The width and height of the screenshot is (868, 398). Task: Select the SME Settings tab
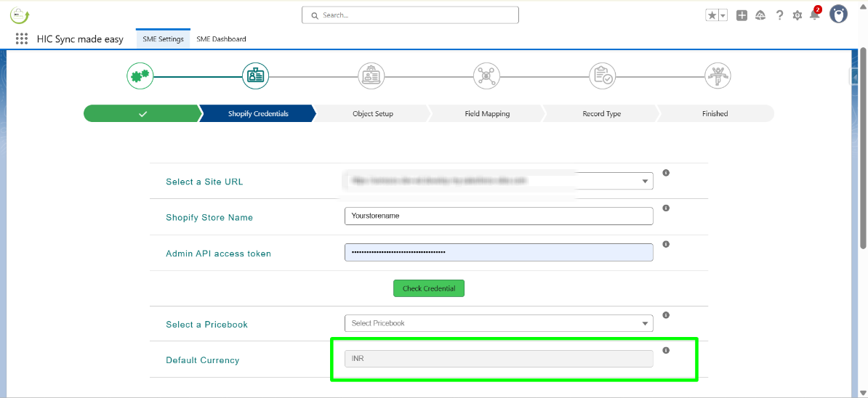pyautogui.click(x=163, y=39)
